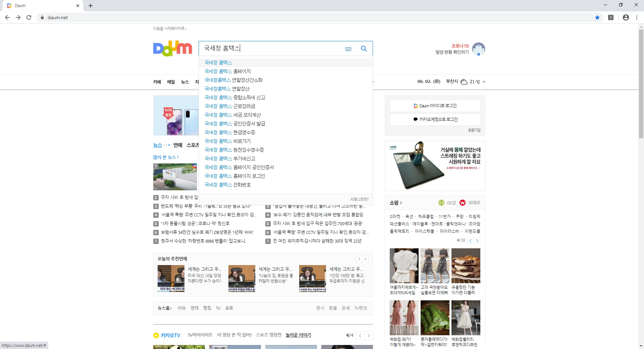Select suggestion 국세청 홈택스 현금영수증
Viewport: 644px width, 349px height.
[x=285, y=133]
